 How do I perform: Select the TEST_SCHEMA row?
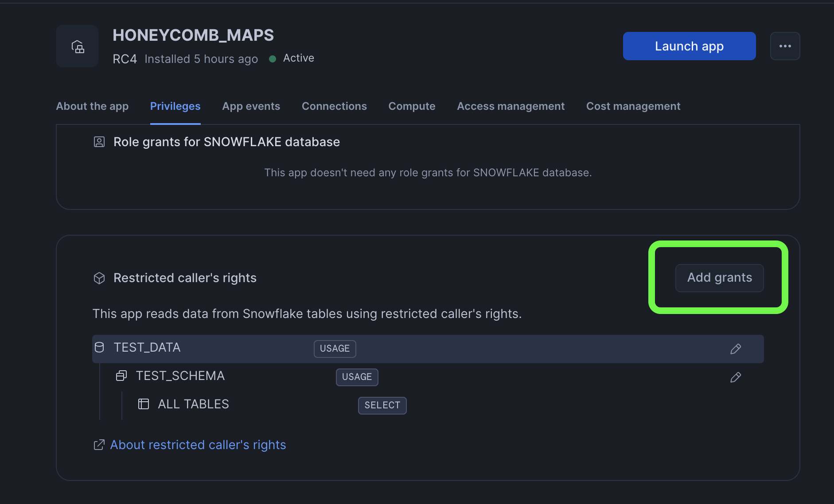pyautogui.click(x=180, y=376)
